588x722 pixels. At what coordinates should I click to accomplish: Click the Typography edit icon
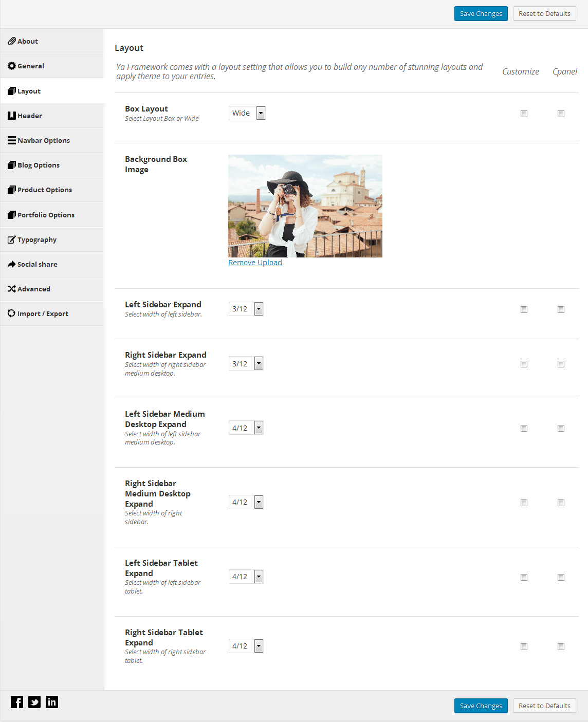[x=12, y=239]
